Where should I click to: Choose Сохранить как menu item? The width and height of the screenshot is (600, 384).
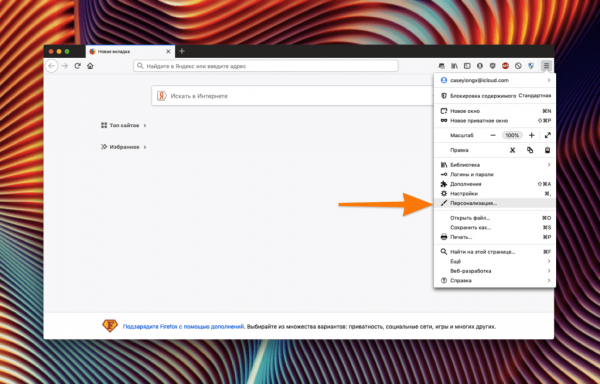coord(495,228)
